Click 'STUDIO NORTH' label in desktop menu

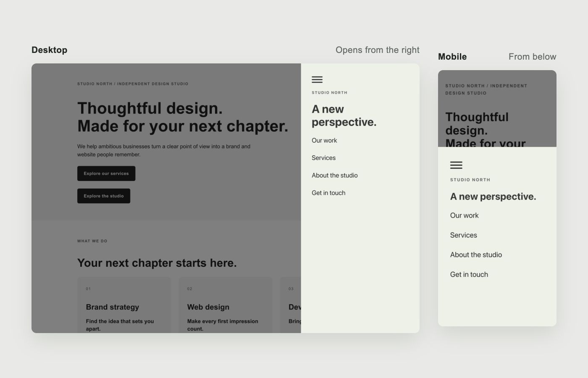click(x=330, y=92)
